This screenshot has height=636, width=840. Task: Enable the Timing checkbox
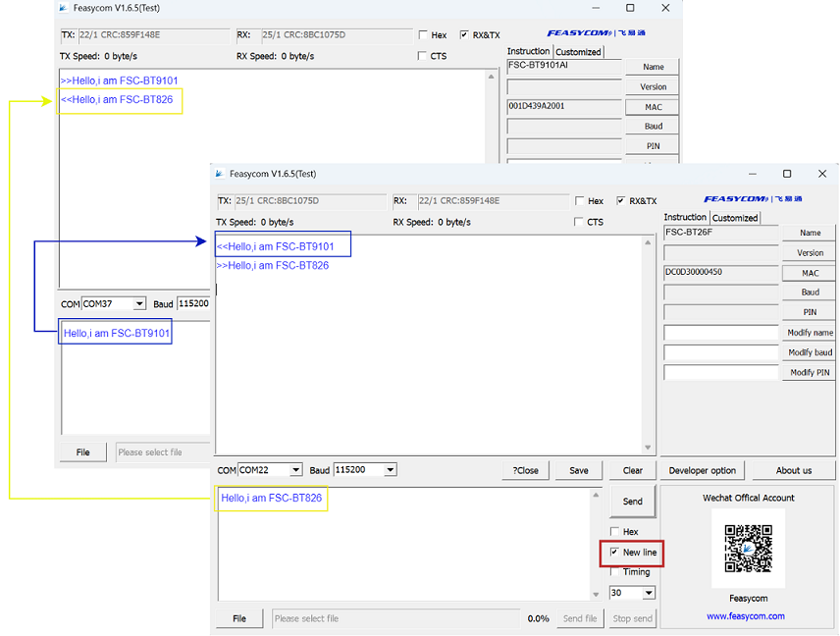click(x=615, y=572)
